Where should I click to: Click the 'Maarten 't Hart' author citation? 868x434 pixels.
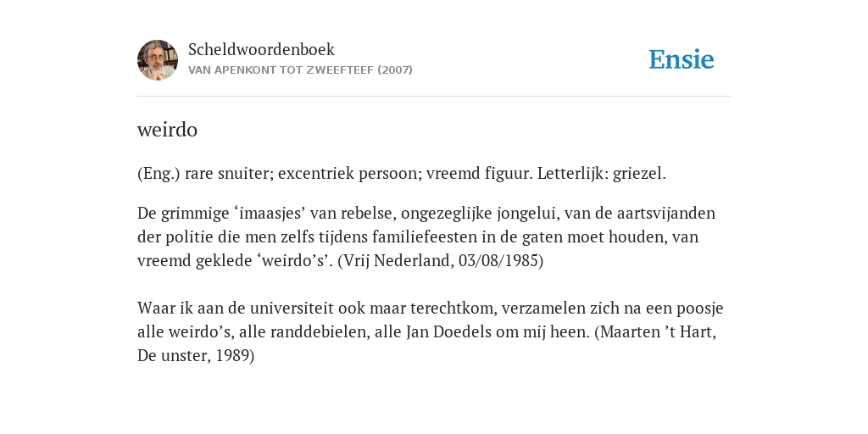[657, 331]
